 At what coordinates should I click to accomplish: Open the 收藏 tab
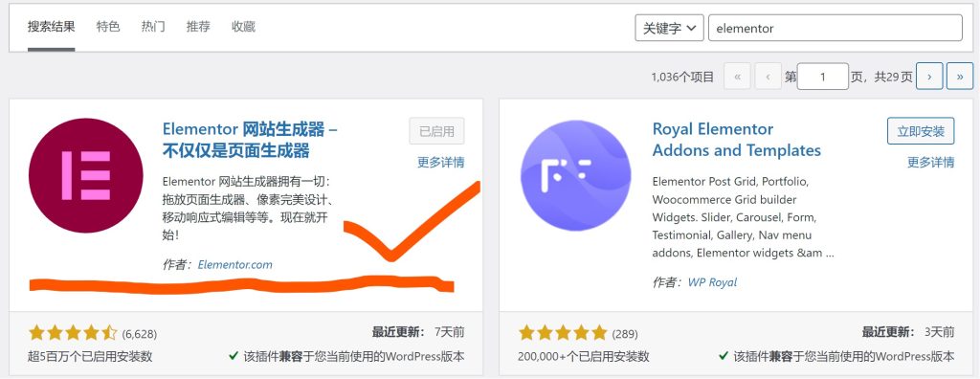[x=244, y=27]
